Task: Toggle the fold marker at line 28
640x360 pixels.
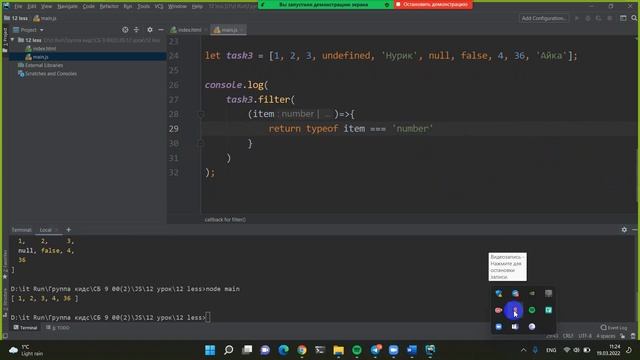Action: 201,114
